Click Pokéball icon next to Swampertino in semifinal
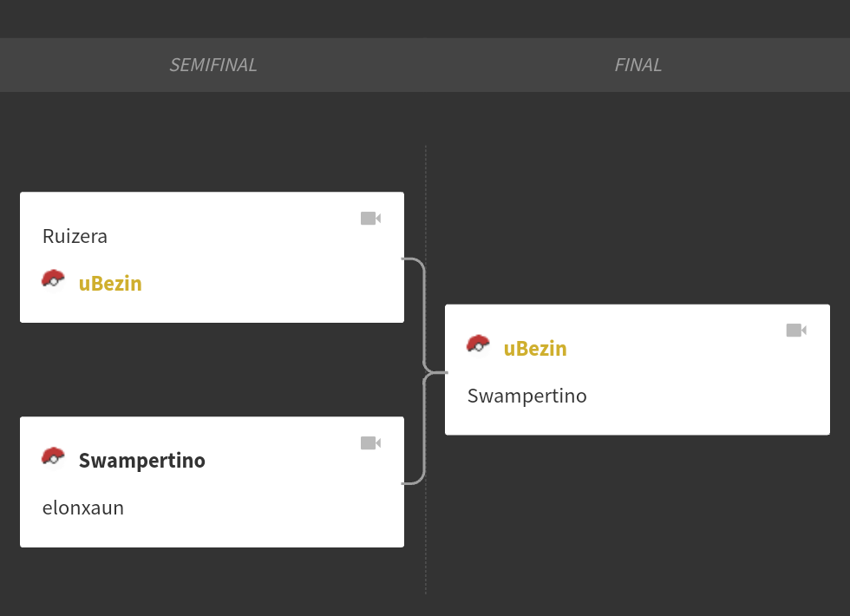The width and height of the screenshot is (850, 616). point(53,457)
